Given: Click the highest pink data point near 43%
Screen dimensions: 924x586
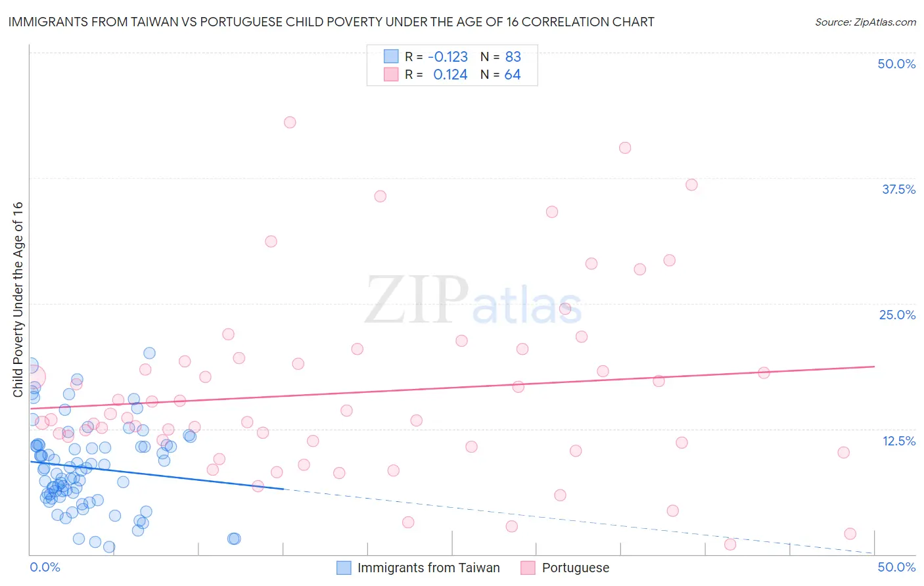Looking at the screenshot, I should pos(290,122).
